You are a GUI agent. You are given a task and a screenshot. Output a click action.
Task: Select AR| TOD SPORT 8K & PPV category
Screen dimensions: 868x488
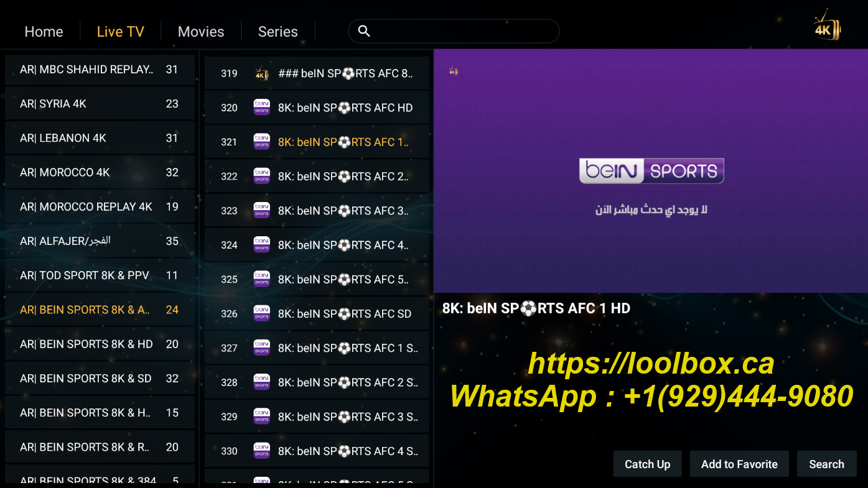click(100, 275)
